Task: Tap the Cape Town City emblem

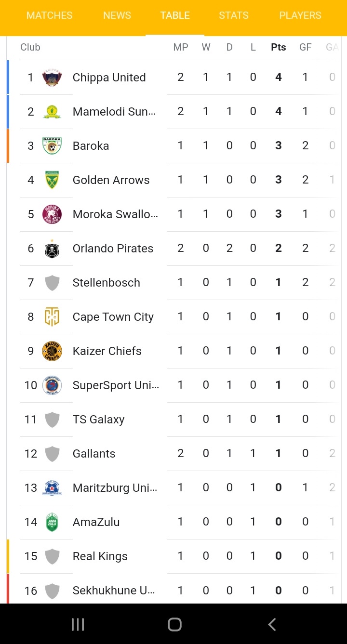Action: tap(52, 317)
